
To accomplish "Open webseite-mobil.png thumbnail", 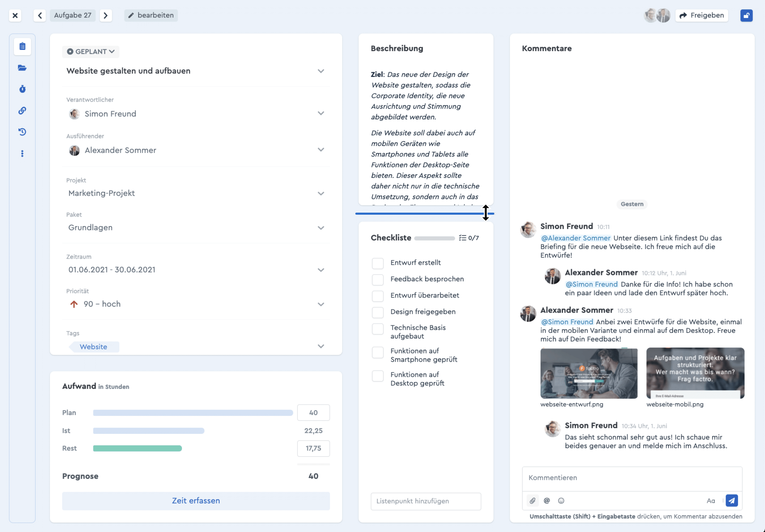I will click(x=695, y=373).
